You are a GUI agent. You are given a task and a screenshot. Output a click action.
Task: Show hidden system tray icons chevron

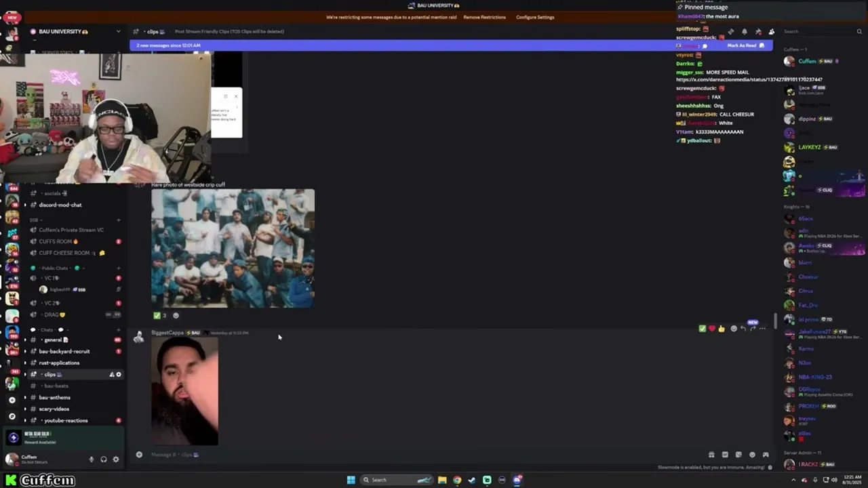(x=795, y=480)
